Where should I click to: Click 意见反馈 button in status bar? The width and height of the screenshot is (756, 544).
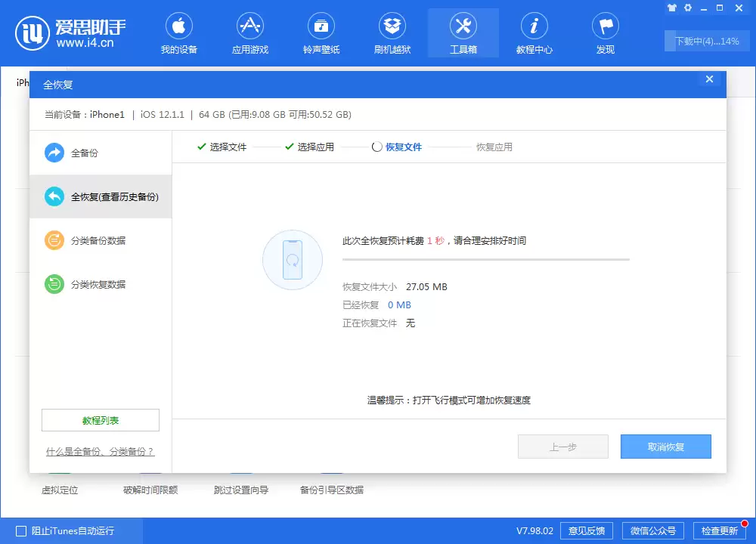click(587, 531)
